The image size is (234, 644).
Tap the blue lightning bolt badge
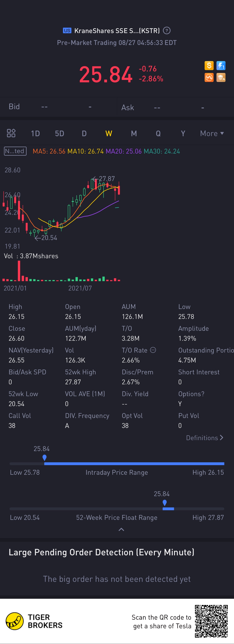pos(221,66)
